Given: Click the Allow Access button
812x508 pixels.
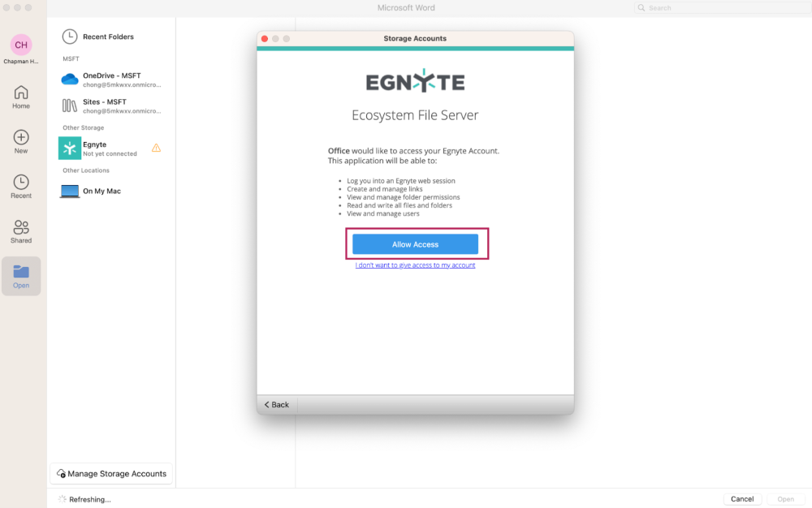Looking at the screenshot, I should (x=415, y=244).
